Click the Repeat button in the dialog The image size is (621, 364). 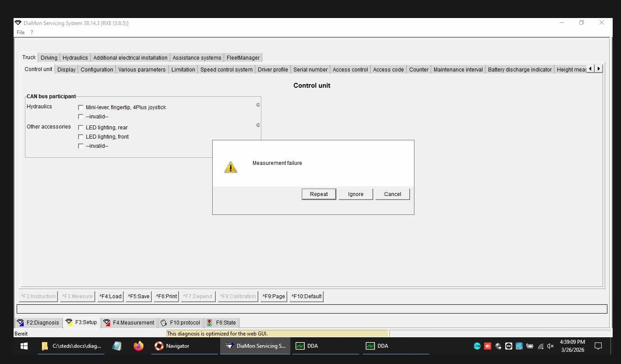click(319, 194)
